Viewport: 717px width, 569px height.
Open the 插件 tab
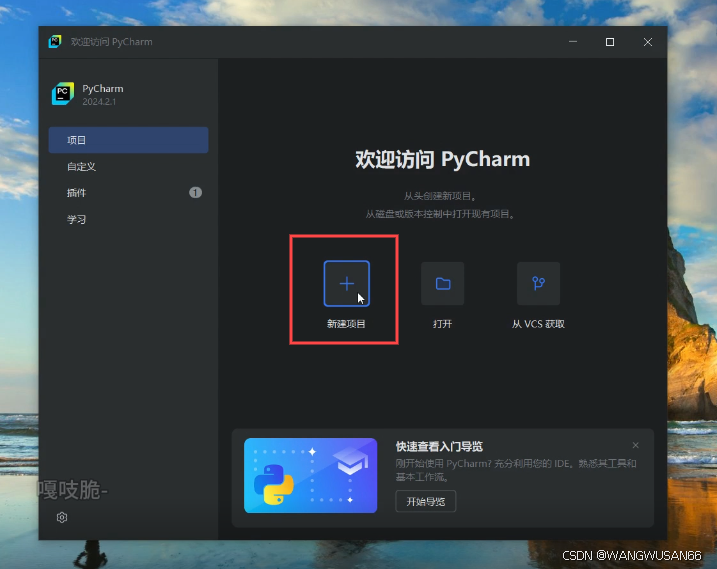click(x=128, y=193)
